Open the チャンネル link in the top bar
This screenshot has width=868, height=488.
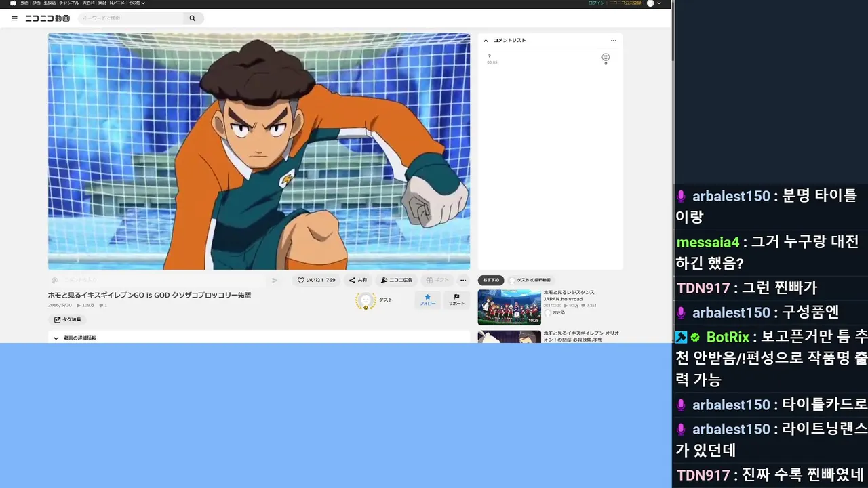tap(69, 3)
